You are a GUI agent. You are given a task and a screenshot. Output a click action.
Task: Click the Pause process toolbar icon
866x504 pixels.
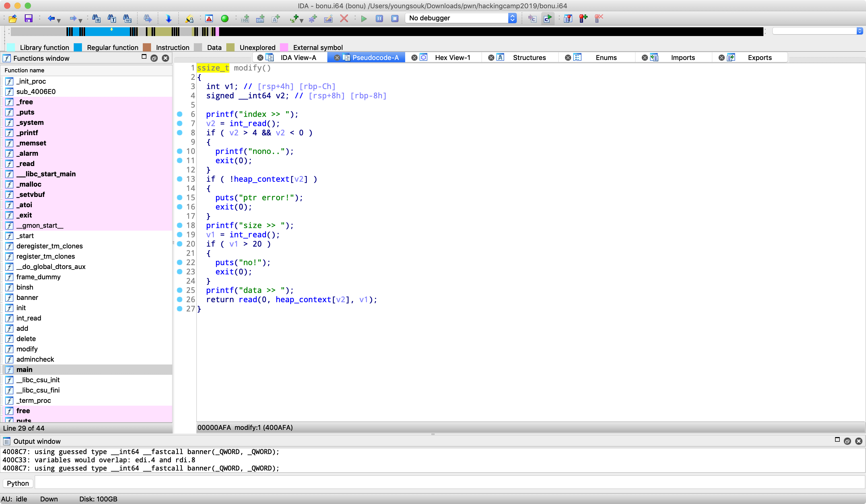pos(379,18)
